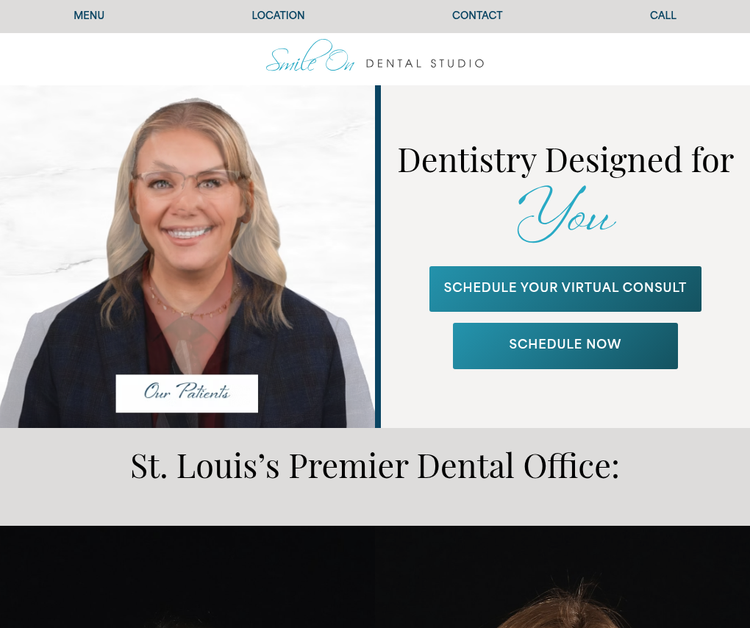Open the MENU navigation item
Viewport: 750px width, 628px height.
click(89, 15)
